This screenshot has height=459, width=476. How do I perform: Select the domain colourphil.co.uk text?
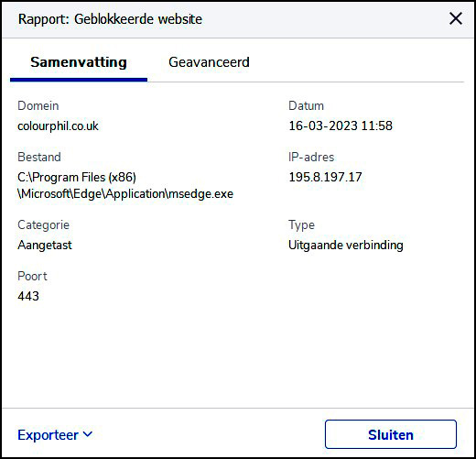[58, 126]
